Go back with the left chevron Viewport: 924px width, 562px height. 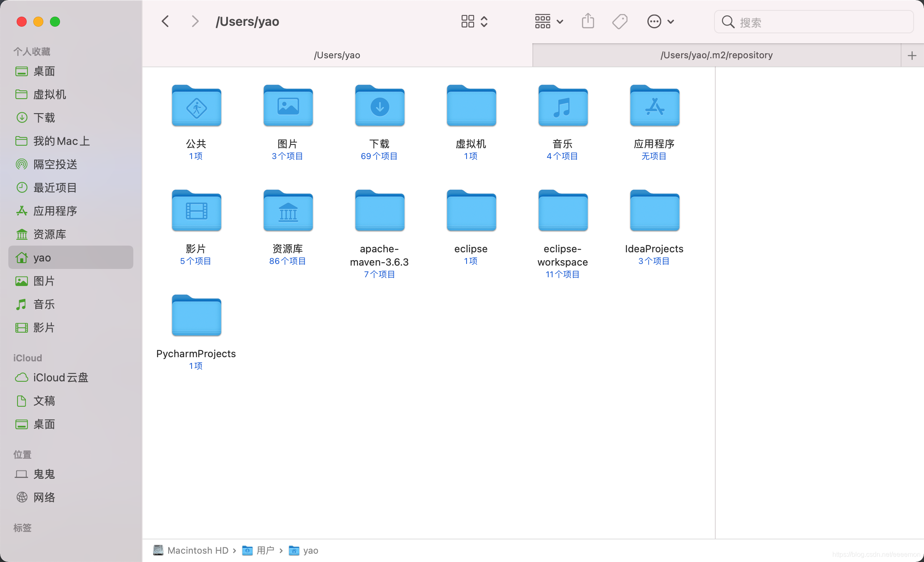165,21
